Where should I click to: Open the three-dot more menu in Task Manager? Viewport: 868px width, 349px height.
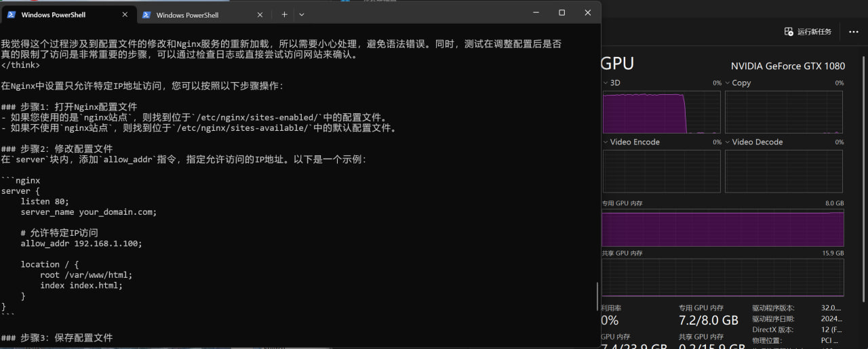pos(853,32)
